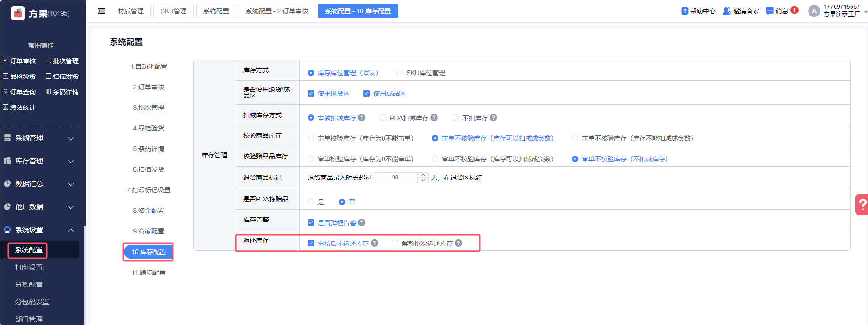Image resolution: width=868 pixels, height=325 pixels.
Task: Increase the 退货商品 days stepper value
Action: [423, 175]
